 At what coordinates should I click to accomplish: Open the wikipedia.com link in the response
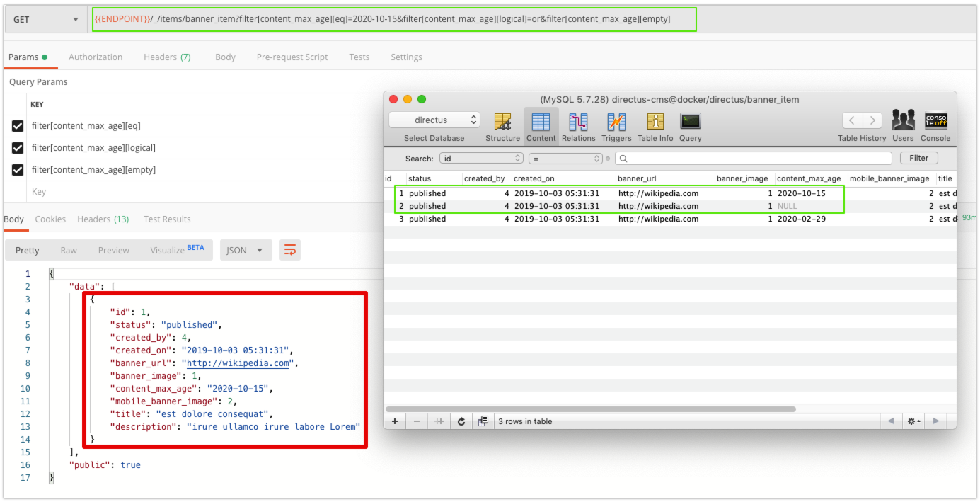[x=237, y=363]
